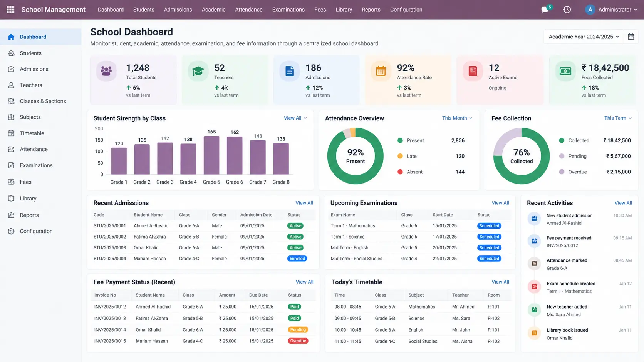Click the Timetable sidebar calendar icon
The height and width of the screenshot is (362, 644).
click(11, 133)
